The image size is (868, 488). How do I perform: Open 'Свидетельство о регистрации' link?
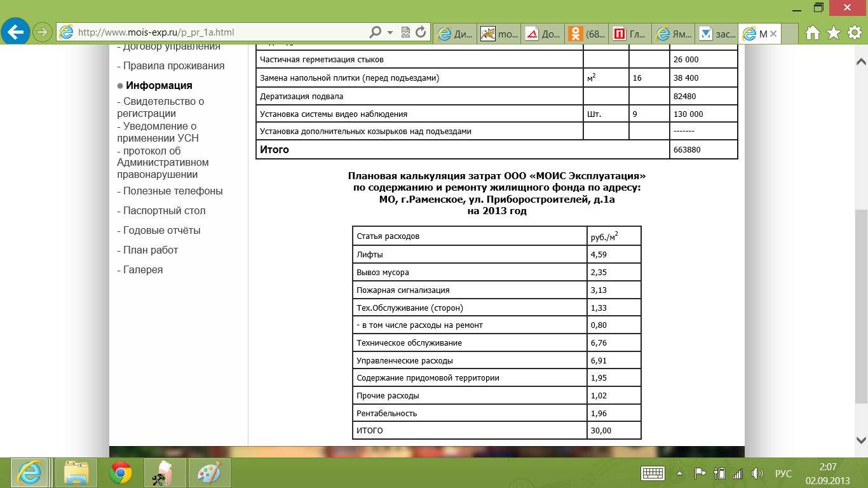pyautogui.click(x=161, y=107)
